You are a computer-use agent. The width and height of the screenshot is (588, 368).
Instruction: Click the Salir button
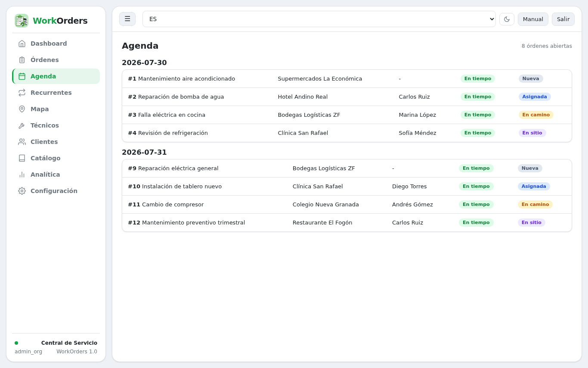click(563, 19)
